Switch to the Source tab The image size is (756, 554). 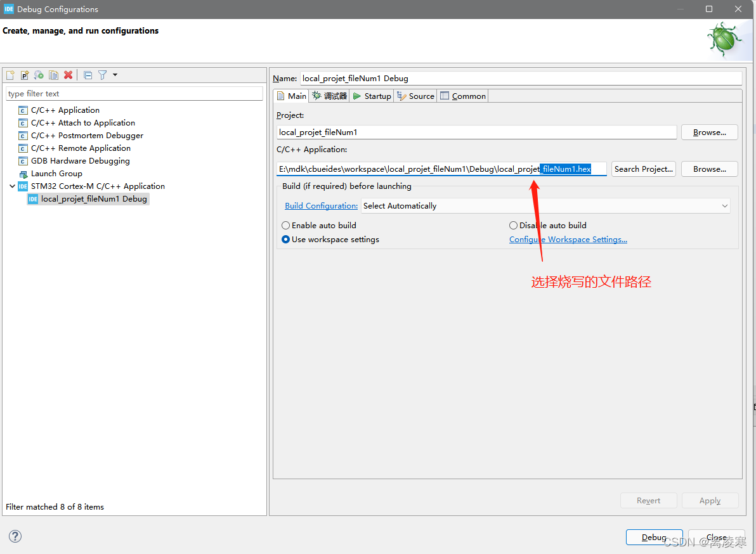pos(415,96)
